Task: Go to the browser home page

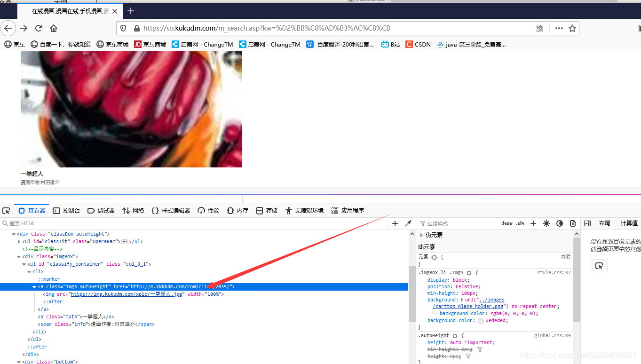Action: [x=54, y=28]
